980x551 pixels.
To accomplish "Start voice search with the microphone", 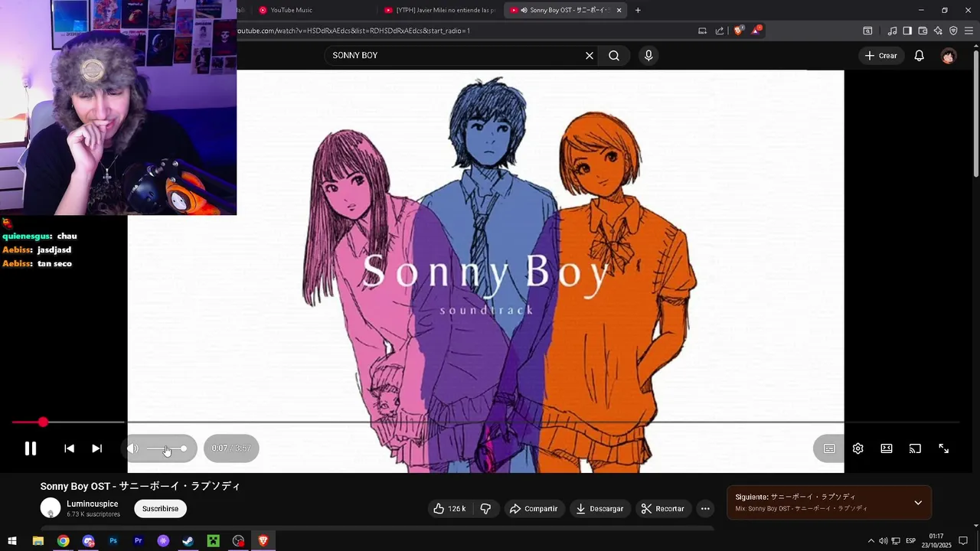I will 648,55.
